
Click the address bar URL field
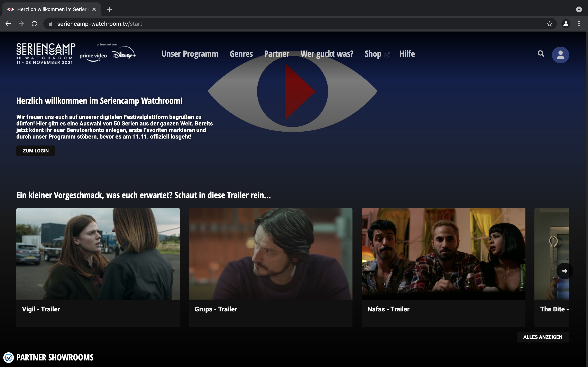300,23
